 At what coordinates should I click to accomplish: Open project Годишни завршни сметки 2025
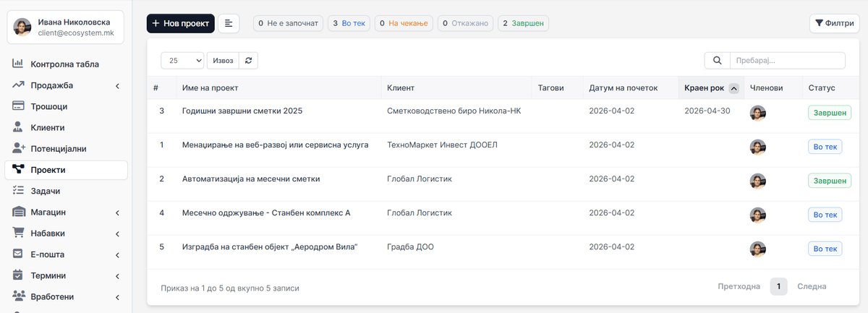[x=242, y=111]
